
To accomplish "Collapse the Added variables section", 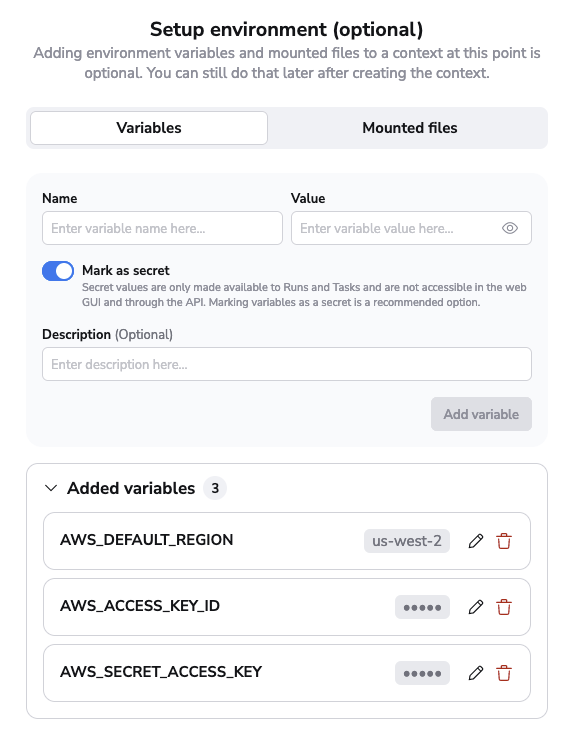I will (51, 488).
